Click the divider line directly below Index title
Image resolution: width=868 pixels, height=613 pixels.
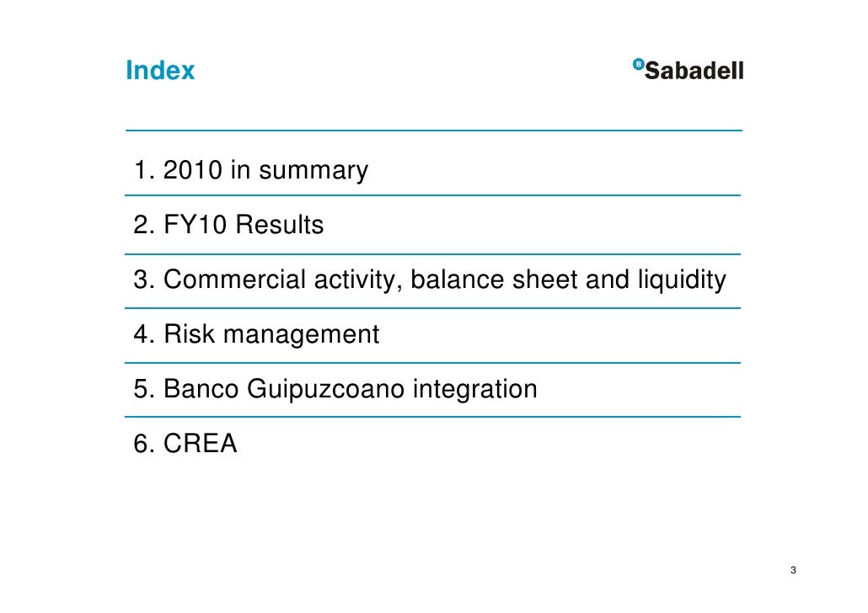click(x=434, y=131)
